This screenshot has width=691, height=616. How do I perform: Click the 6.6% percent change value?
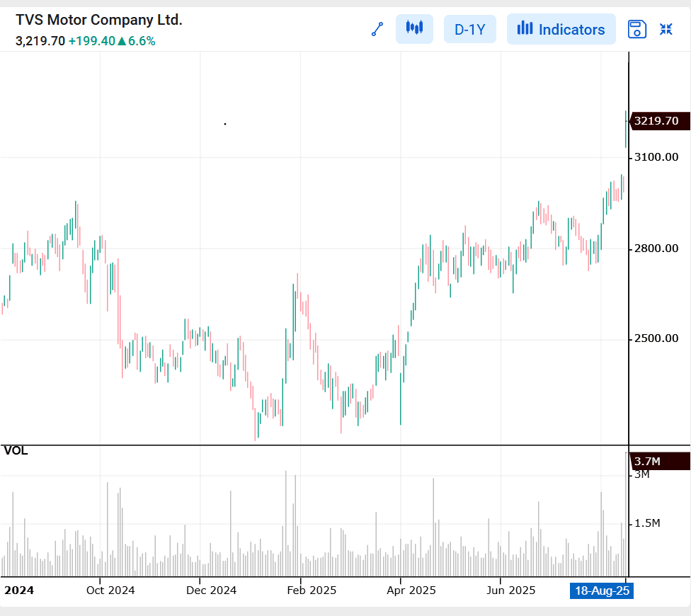[142, 41]
